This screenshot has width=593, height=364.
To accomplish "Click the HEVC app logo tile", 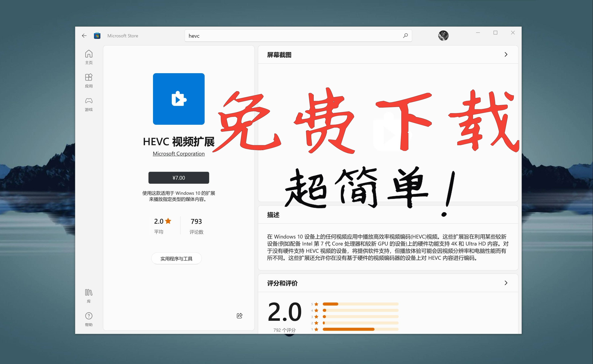I will (x=179, y=99).
